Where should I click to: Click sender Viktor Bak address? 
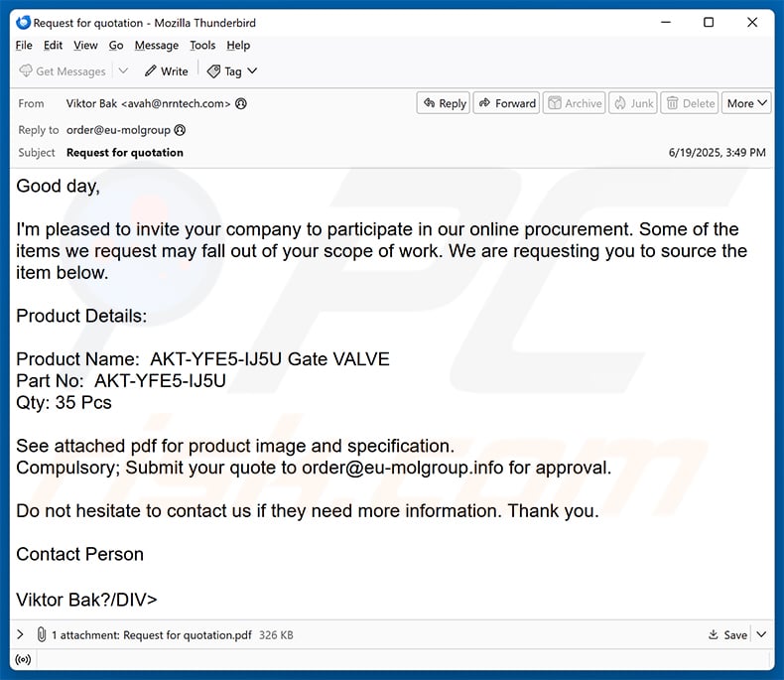click(149, 103)
